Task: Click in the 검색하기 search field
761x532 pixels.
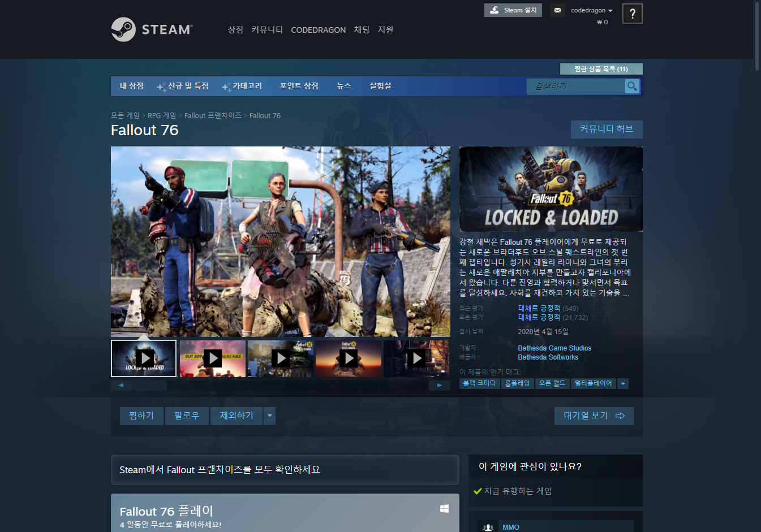Action: (x=576, y=86)
